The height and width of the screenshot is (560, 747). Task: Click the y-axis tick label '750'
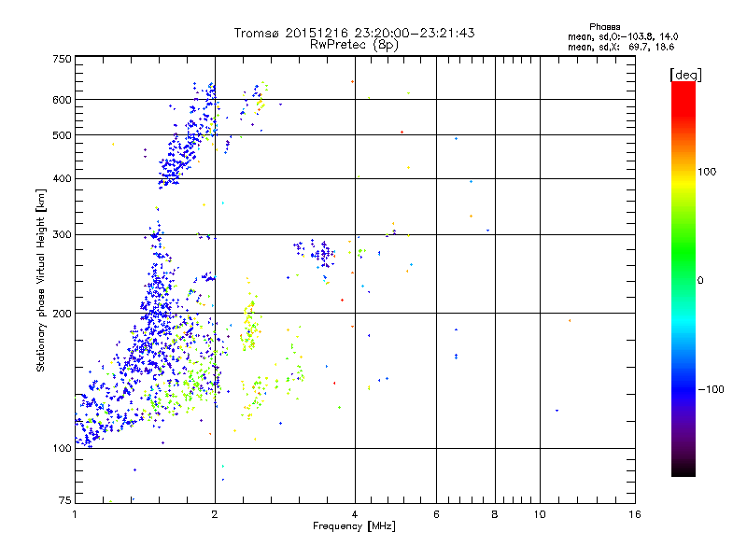tap(62, 59)
